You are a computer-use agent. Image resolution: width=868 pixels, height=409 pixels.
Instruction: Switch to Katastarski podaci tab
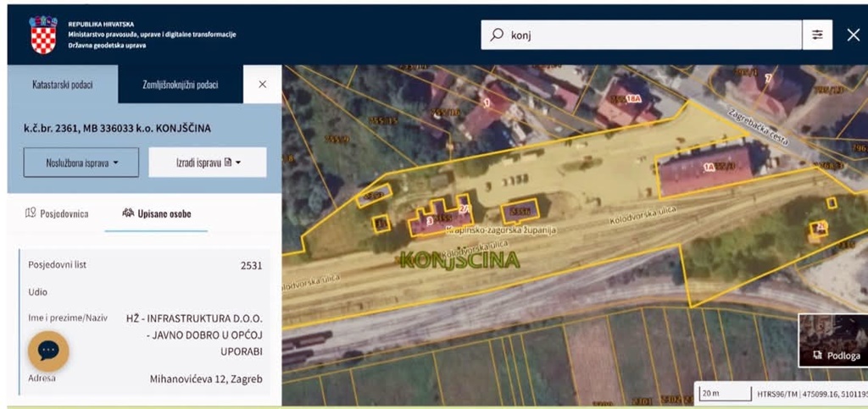coord(63,86)
